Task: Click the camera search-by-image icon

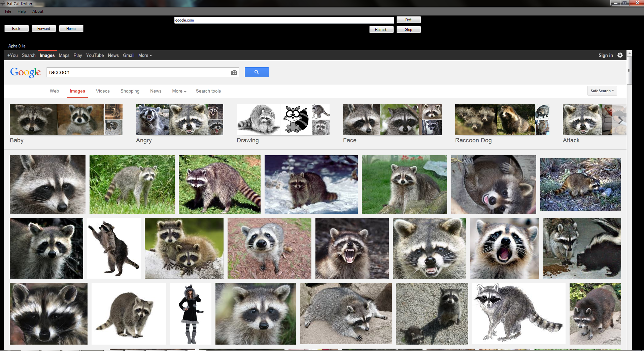Action: pyautogui.click(x=234, y=72)
